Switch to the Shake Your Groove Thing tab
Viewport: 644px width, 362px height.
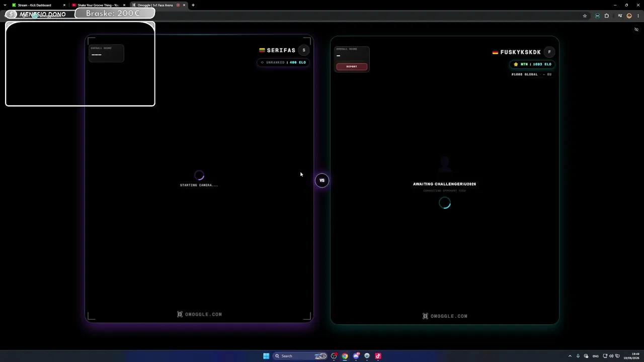(99, 5)
